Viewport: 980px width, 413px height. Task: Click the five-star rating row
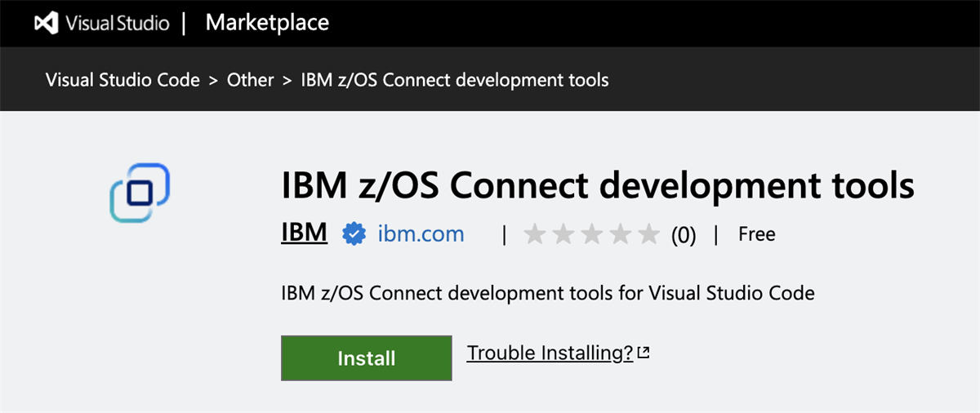[591, 235]
